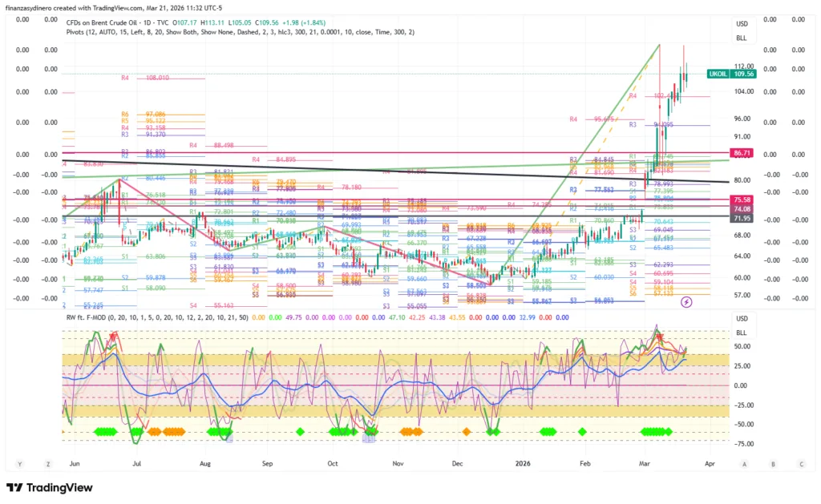Click the Oct label on the time axis
Screen dimensions: 821x504
(333, 464)
